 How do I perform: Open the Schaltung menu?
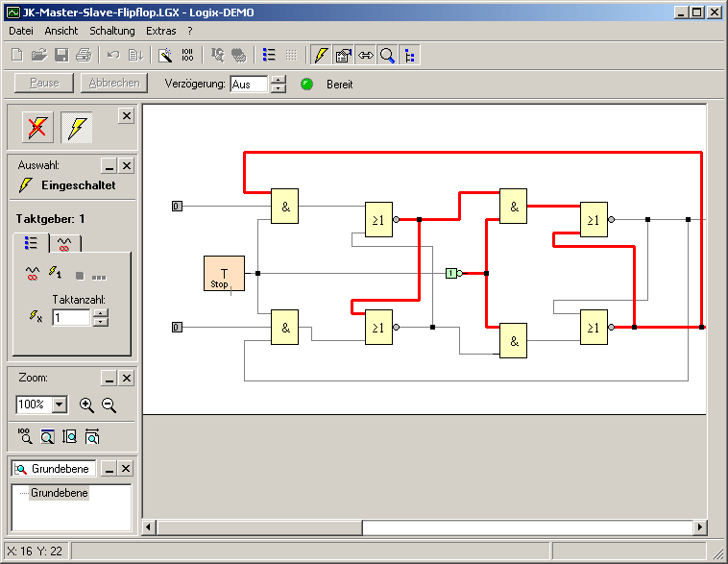(x=111, y=31)
